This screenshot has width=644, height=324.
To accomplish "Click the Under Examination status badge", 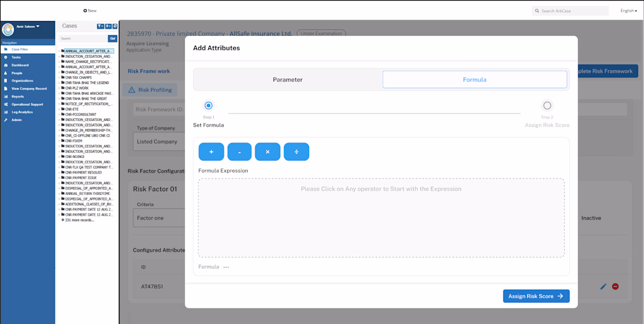I will click(321, 33).
